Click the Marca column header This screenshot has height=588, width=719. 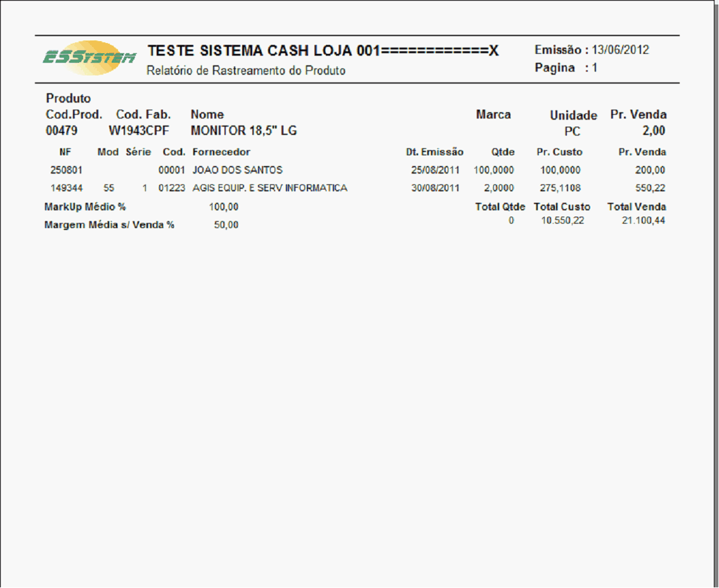point(493,115)
